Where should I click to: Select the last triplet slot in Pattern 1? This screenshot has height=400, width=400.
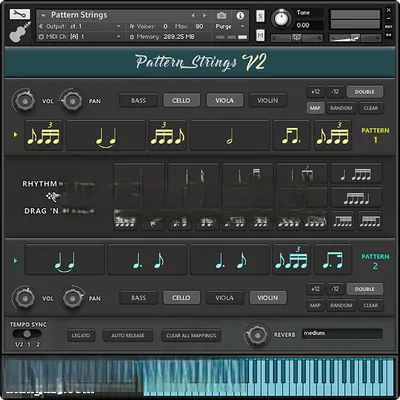point(333,135)
